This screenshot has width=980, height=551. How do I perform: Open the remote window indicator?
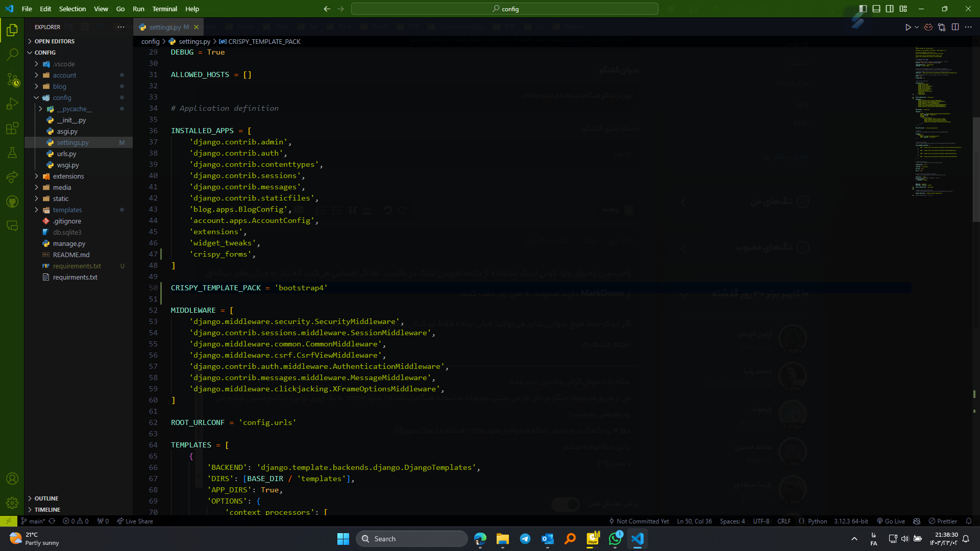[x=8, y=521]
